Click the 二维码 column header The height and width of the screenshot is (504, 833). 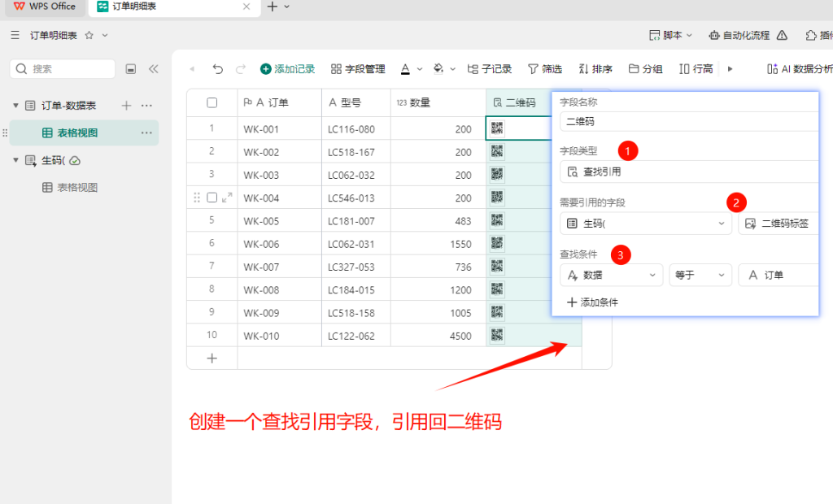click(518, 102)
